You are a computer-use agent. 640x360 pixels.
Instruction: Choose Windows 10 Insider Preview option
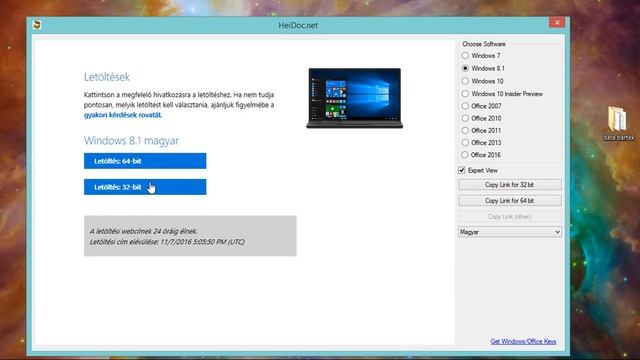pos(465,93)
